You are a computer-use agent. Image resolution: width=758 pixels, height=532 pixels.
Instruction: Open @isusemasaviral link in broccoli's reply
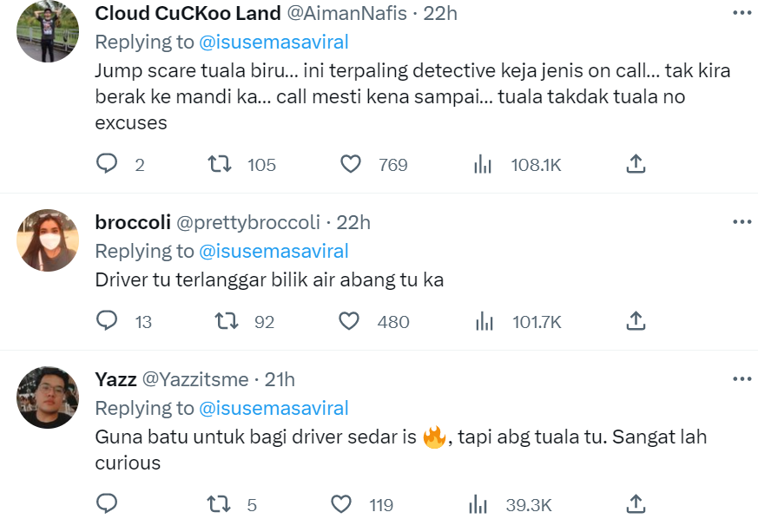tap(274, 251)
